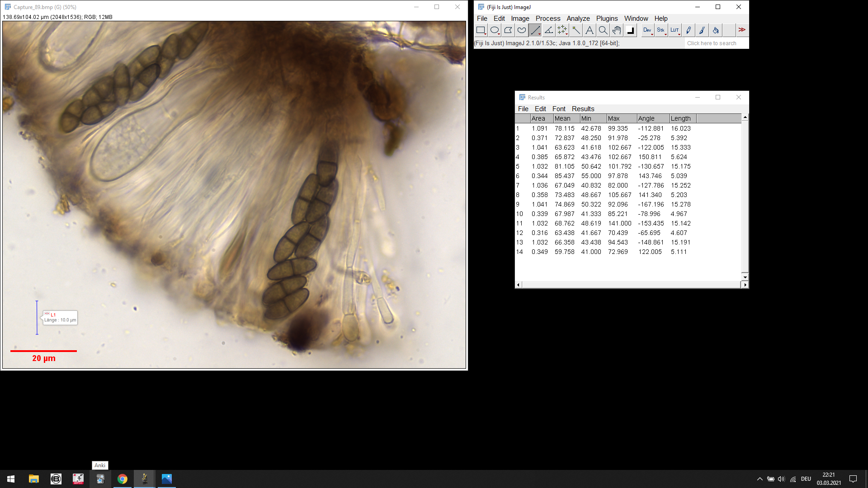This screenshot has width=868, height=488.
Task: Open the Analyze menu
Action: (578, 19)
